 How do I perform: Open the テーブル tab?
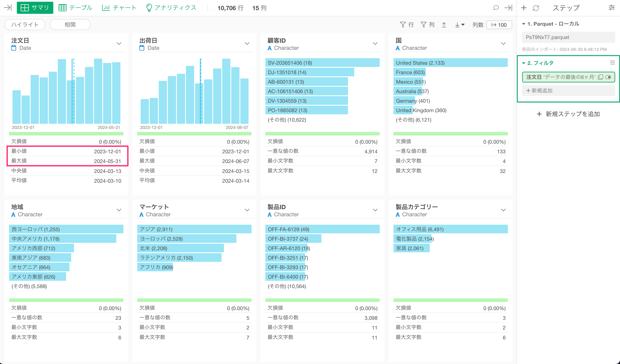point(75,8)
